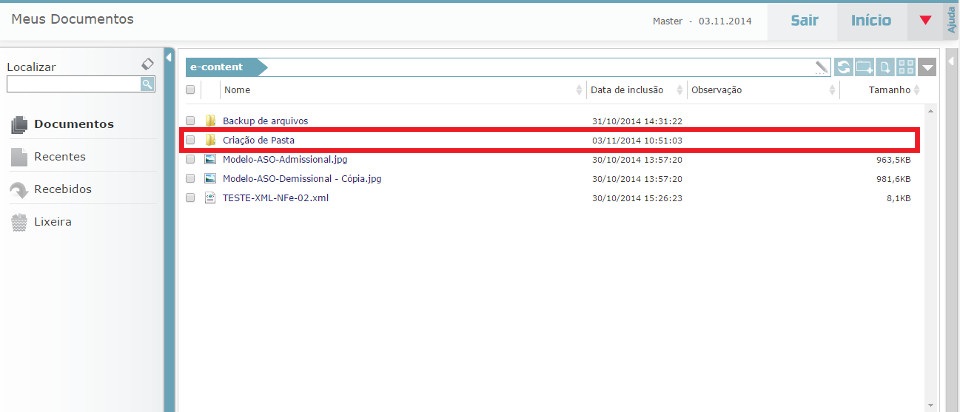Collapse the left sidebar panel arrow
The height and width of the screenshot is (412, 960).
point(169,58)
